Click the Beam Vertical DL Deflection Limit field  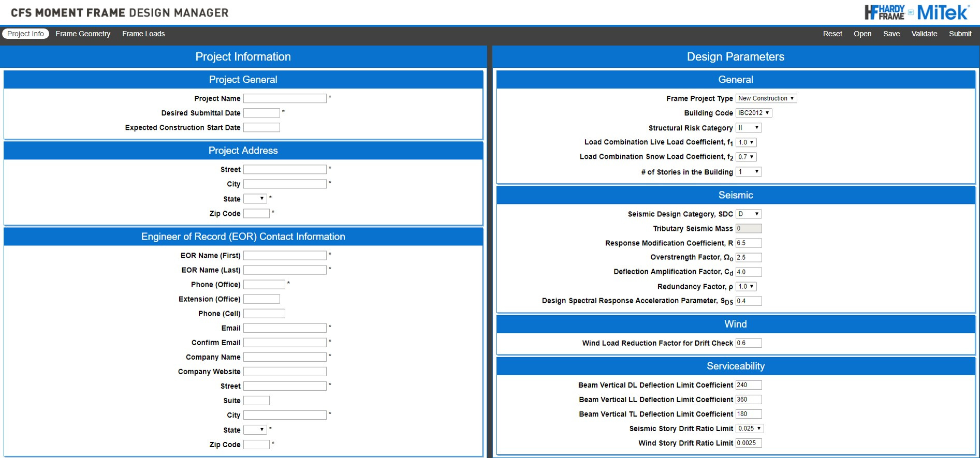(749, 385)
